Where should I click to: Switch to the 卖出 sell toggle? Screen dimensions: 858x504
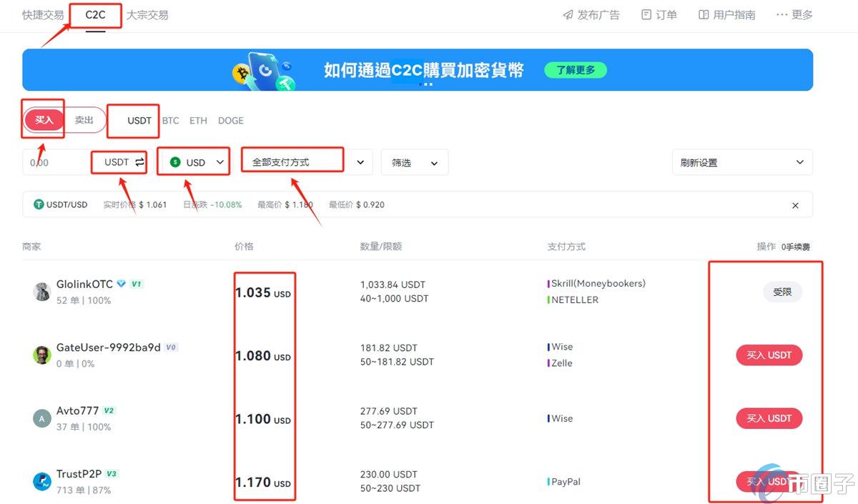84,120
